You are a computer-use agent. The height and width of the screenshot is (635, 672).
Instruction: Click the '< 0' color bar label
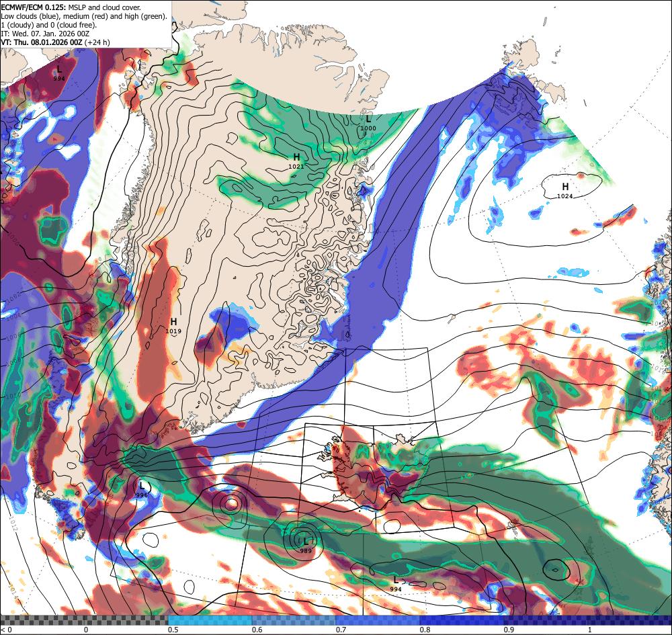pyautogui.click(x=5, y=630)
